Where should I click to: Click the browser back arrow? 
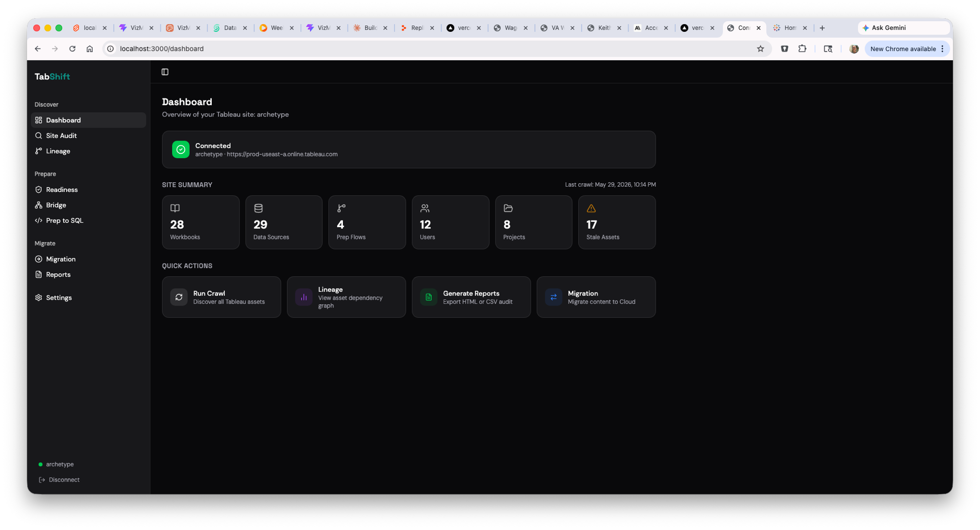coord(38,48)
